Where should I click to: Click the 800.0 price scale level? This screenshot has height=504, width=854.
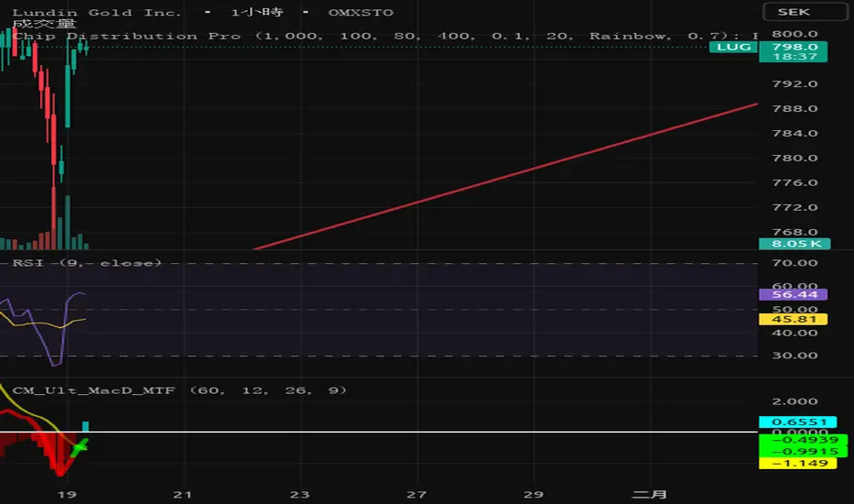point(794,34)
